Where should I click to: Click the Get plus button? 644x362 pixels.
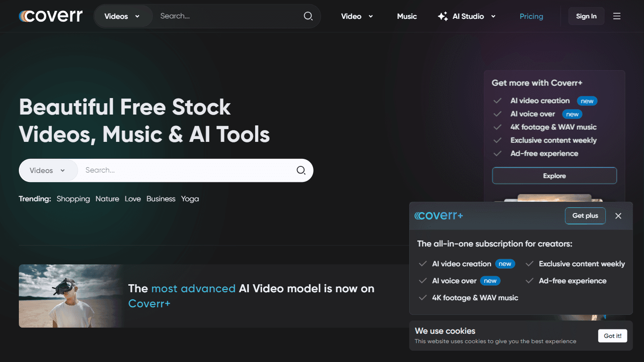585,216
